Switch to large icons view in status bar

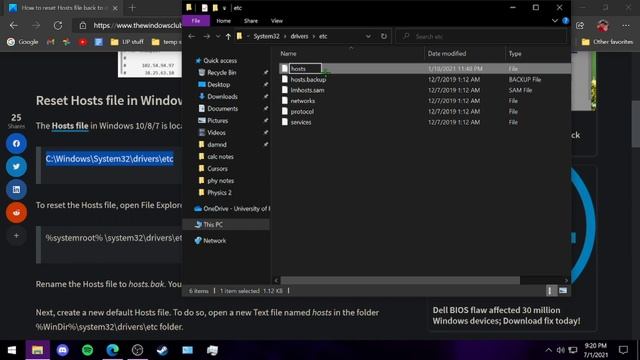pyautogui.click(x=563, y=291)
